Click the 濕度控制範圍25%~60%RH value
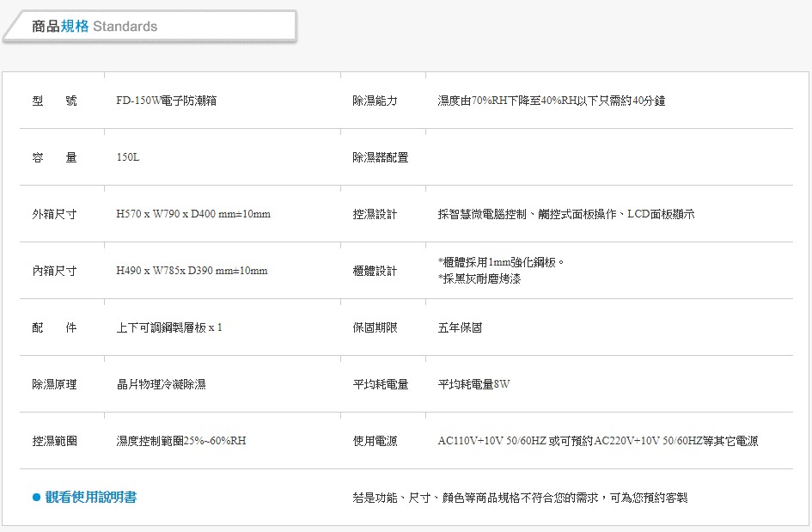The height and width of the screenshot is (532, 812). point(181,441)
